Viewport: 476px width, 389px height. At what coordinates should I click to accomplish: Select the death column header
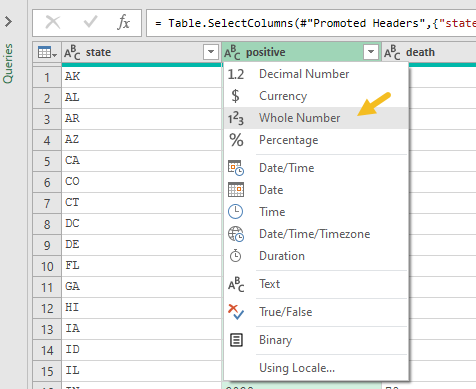click(429, 52)
